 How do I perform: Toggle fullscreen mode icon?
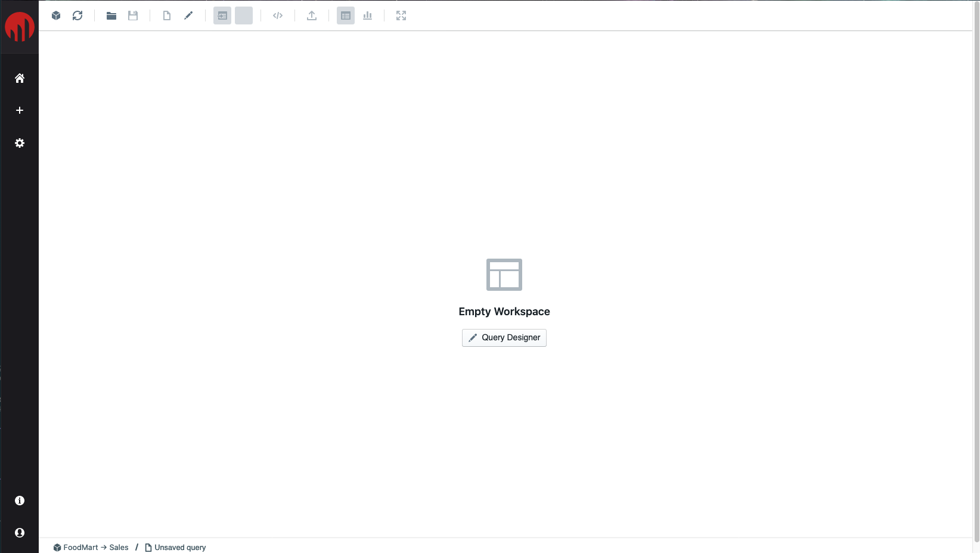[x=401, y=15]
